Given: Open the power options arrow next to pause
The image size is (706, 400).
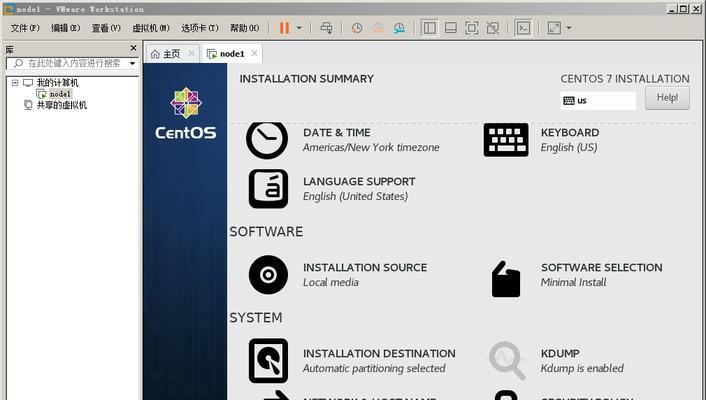Looking at the screenshot, I should coord(299,28).
